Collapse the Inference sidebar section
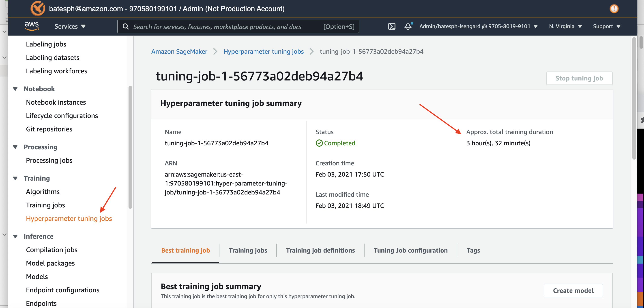644x308 pixels. point(15,236)
